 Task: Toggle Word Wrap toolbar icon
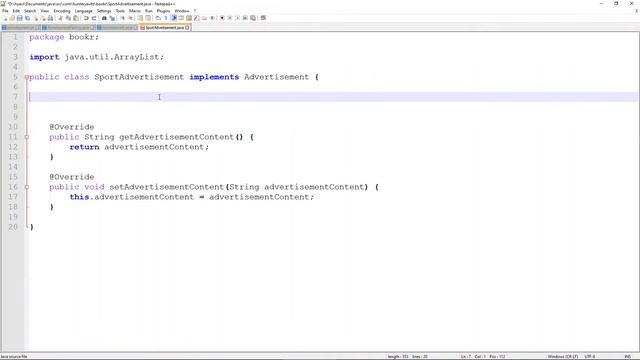(158, 18)
